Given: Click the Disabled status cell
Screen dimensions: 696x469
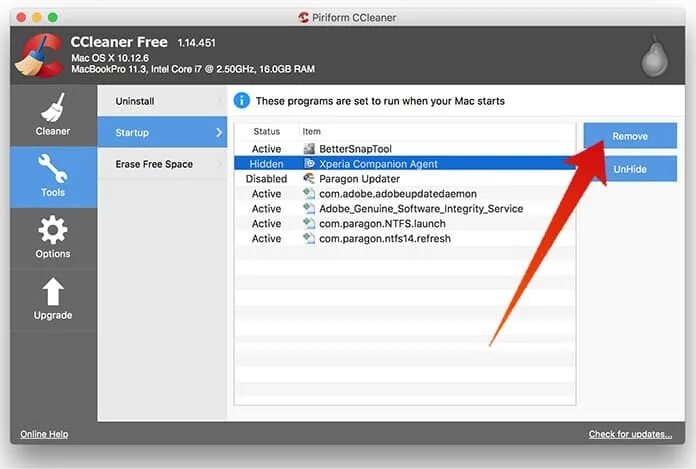Looking at the screenshot, I should point(266,178).
